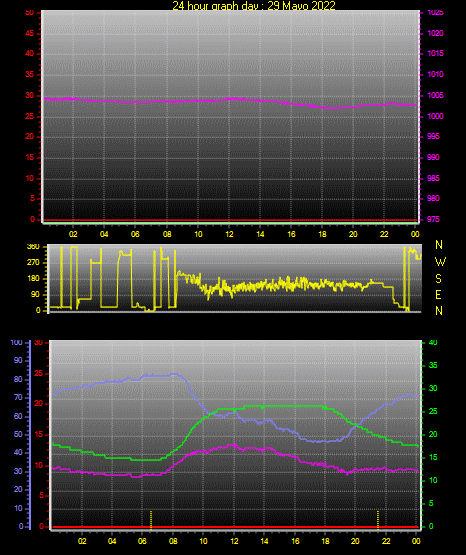
Task: Click the 24 hour graph day title
Action: 254,5
